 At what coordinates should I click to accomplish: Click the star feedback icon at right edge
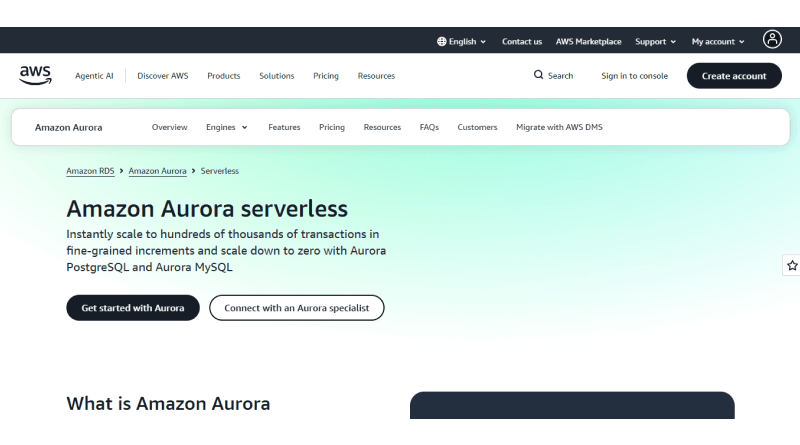click(792, 265)
